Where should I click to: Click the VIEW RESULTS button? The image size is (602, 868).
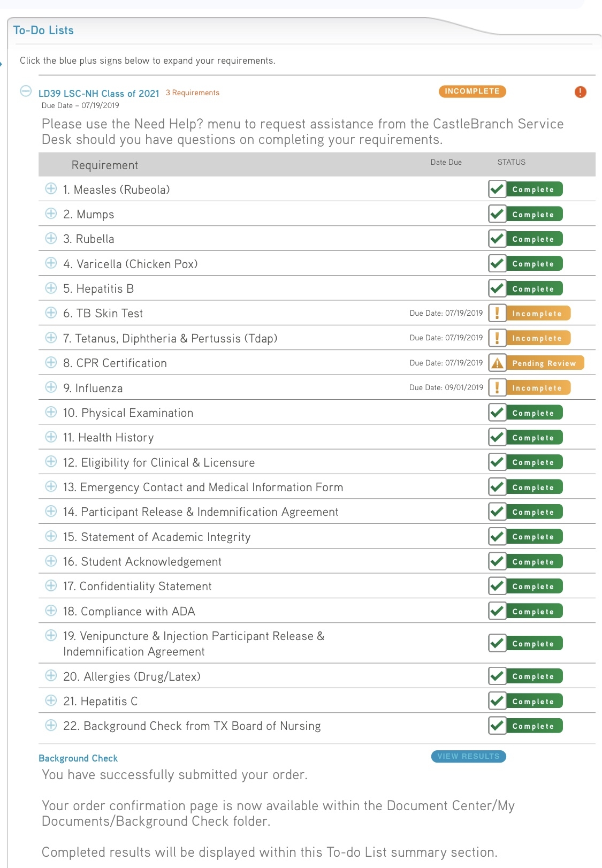pyautogui.click(x=468, y=756)
